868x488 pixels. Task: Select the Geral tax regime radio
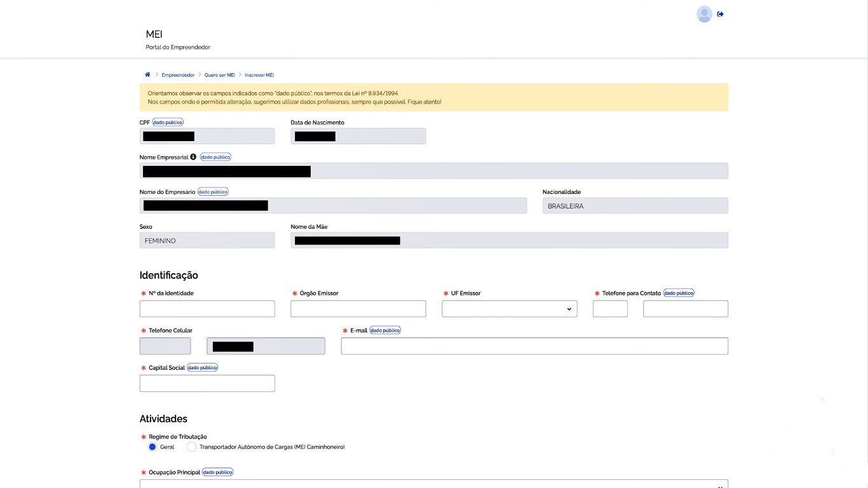point(153,447)
